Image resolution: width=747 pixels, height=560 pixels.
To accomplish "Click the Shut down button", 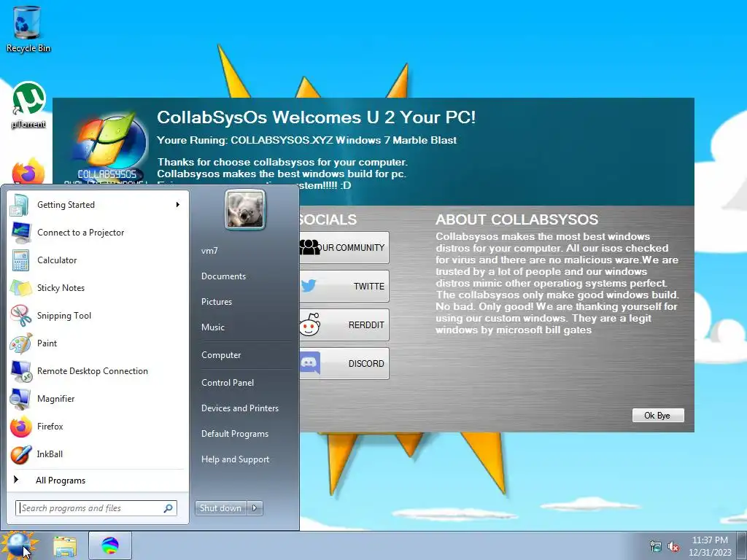I will pyautogui.click(x=220, y=508).
